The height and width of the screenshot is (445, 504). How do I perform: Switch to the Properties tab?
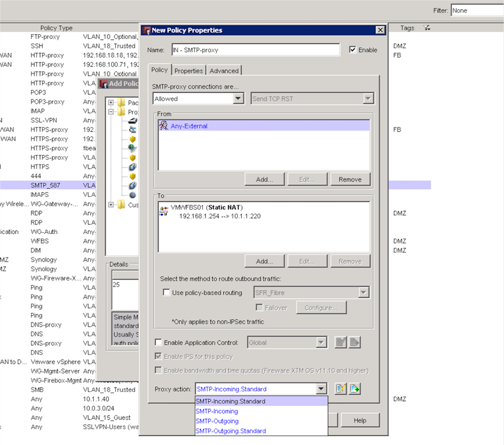(188, 71)
